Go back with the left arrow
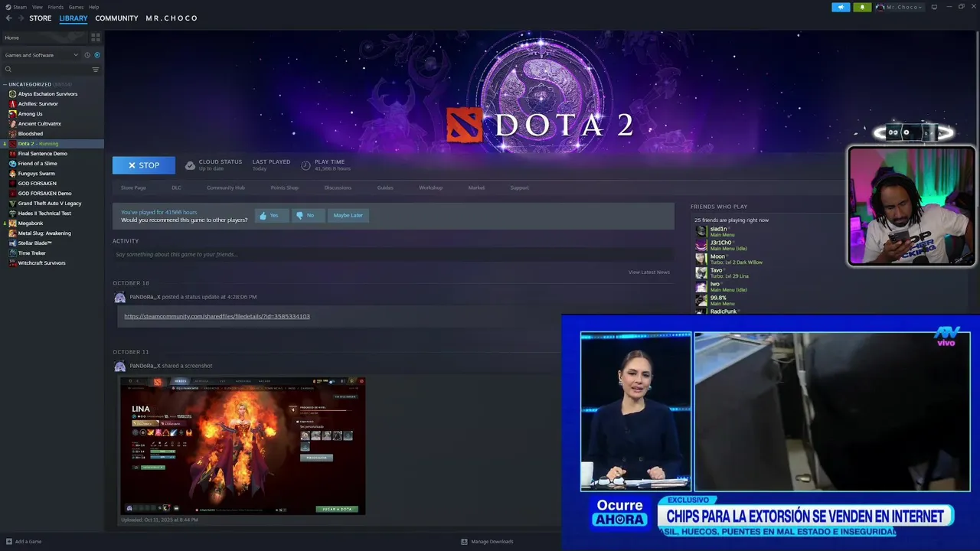The height and width of the screenshot is (551, 980). pyautogui.click(x=8, y=18)
